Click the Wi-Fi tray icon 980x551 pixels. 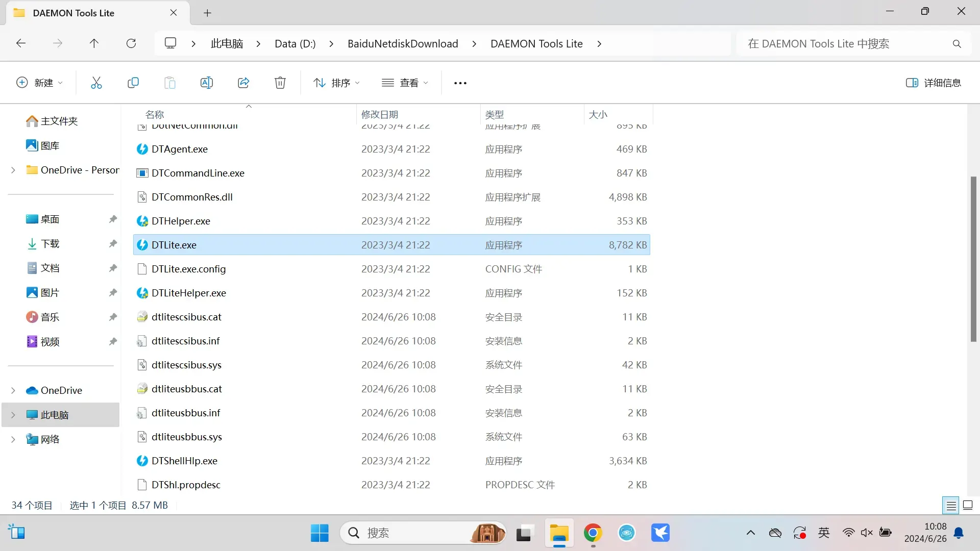point(848,533)
